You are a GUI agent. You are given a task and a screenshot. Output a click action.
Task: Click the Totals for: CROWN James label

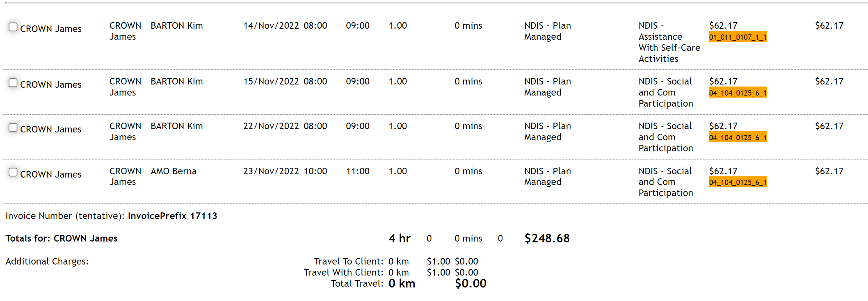coord(62,239)
